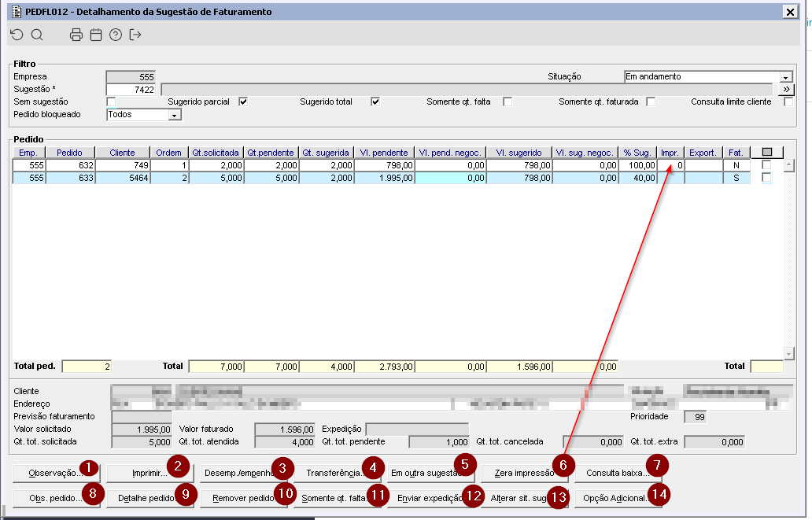Image resolution: width=812 pixels, height=520 pixels.
Task: Open Detalhe pedido button
Action: [149, 498]
